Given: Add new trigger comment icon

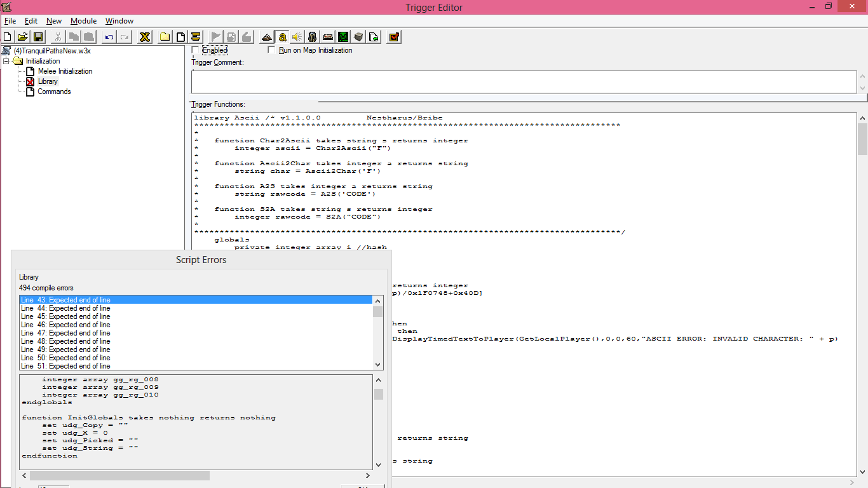Looking at the screenshot, I should [x=196, y=37].
